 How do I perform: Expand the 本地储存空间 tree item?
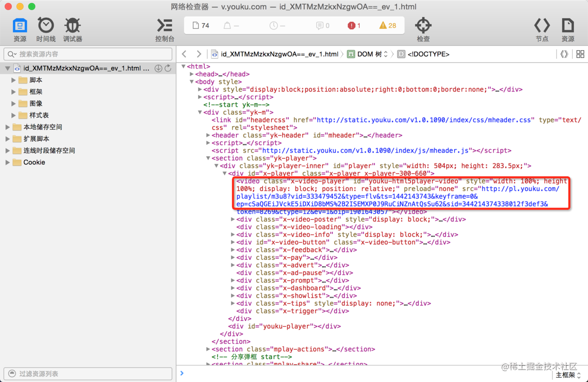click(x=8, y=127)
